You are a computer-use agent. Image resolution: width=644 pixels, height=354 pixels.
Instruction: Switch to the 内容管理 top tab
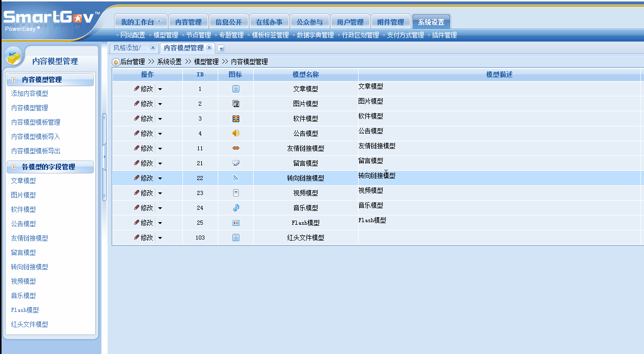[188, 22]
